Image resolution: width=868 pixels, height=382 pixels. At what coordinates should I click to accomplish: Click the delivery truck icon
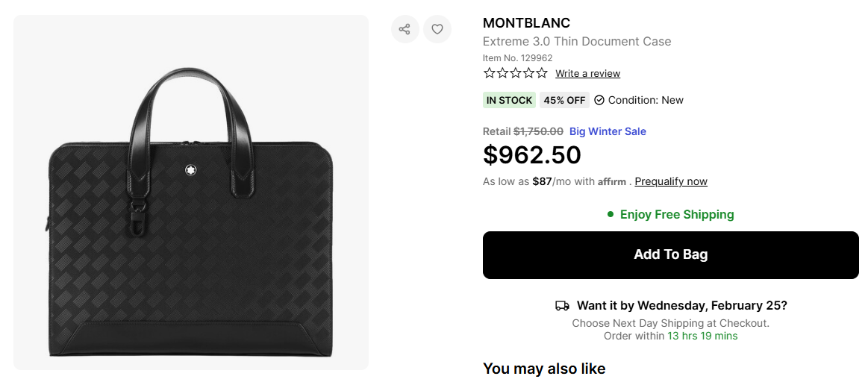click(562, 306)
